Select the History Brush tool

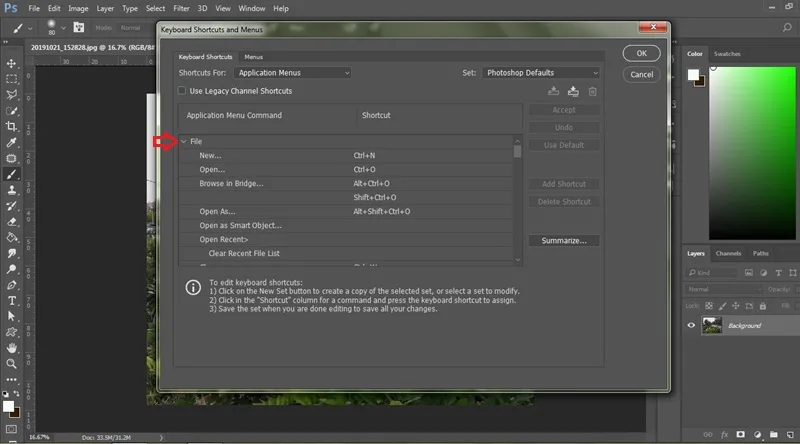[x=11, y=206]
